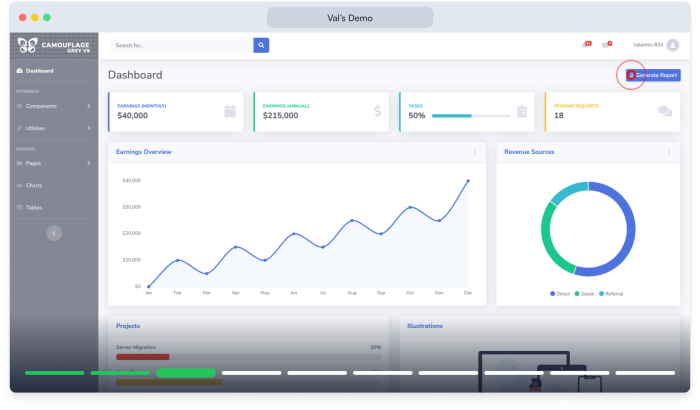Toggle the Referral legend item in chart
Screen dimensions: 700x410
coord(611,293)
